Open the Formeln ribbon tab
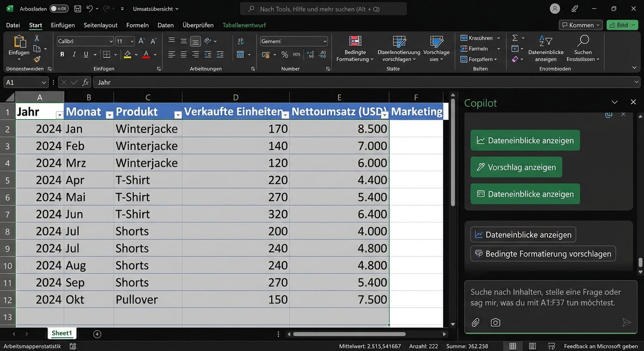644x351 pixels. 137,25
